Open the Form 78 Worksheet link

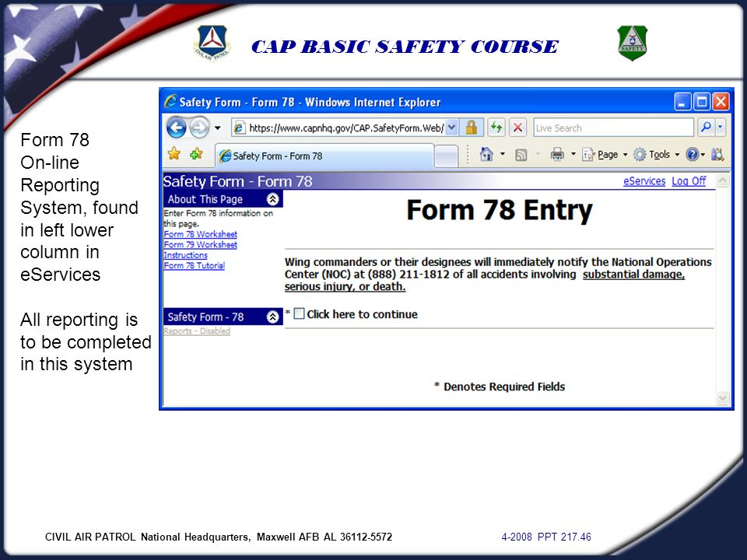coord(200,234)
